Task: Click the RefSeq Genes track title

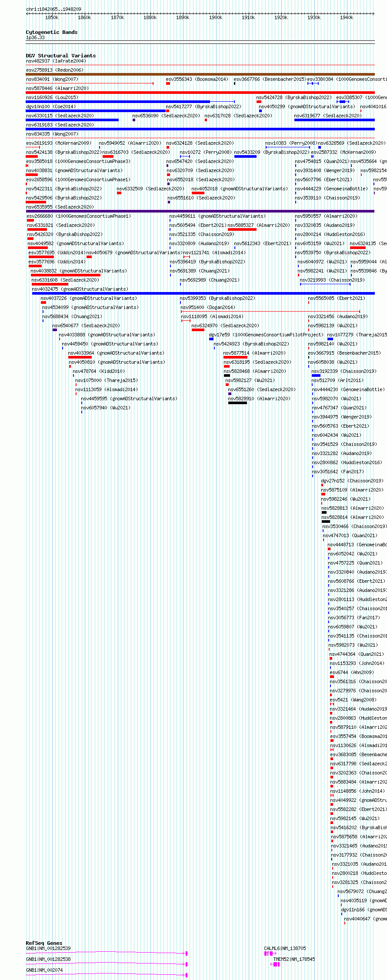Action: point(44,943)
